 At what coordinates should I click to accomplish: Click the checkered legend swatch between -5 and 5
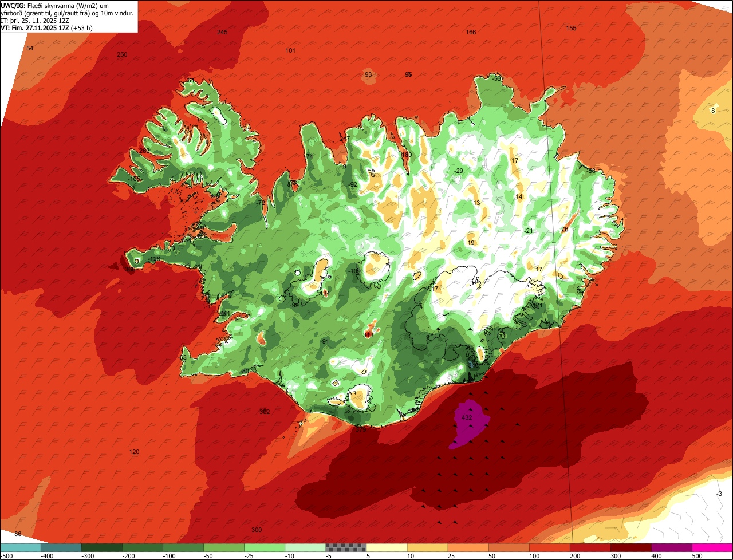pos(346,547)
